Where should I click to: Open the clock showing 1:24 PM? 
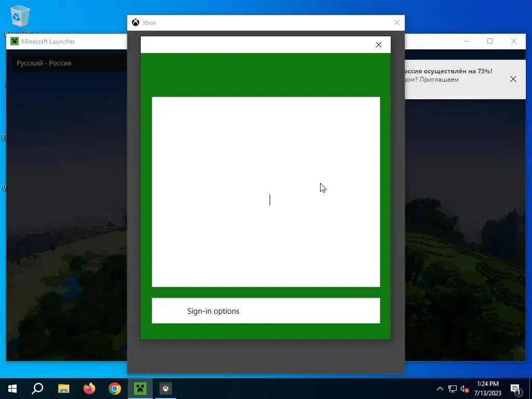click(487, 389)
